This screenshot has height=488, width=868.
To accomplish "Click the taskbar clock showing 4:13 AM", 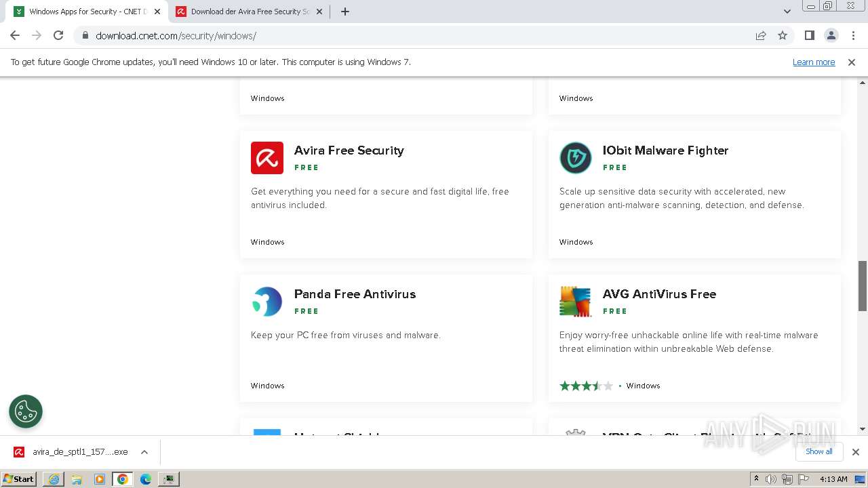I will pyautogui.click(x=833, y=479).
